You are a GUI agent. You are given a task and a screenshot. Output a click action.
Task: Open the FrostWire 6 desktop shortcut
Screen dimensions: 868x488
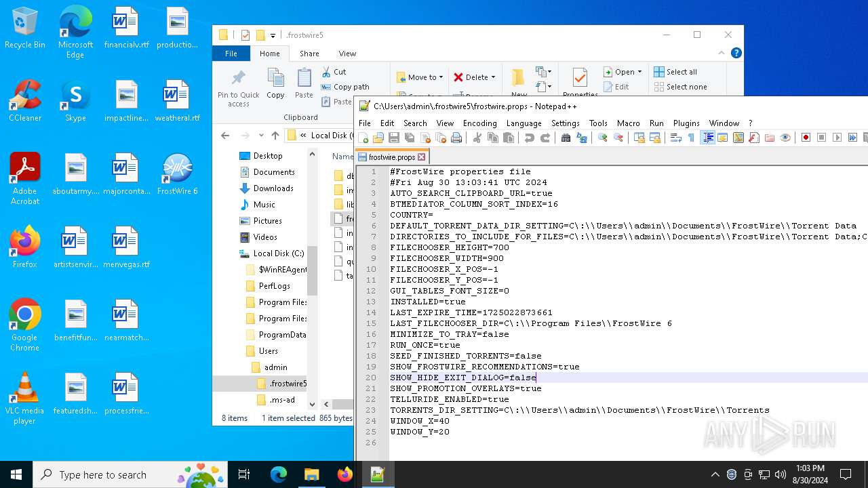[x=177, y=175]
